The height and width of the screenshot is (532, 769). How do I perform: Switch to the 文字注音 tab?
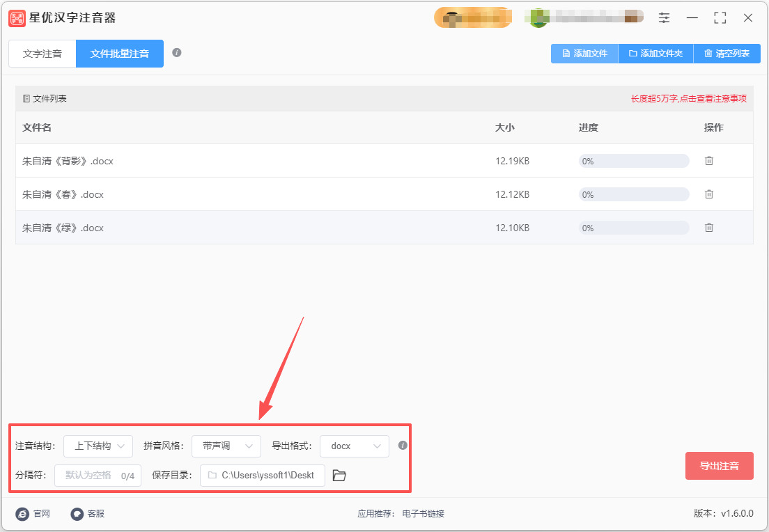coord(42,54)
